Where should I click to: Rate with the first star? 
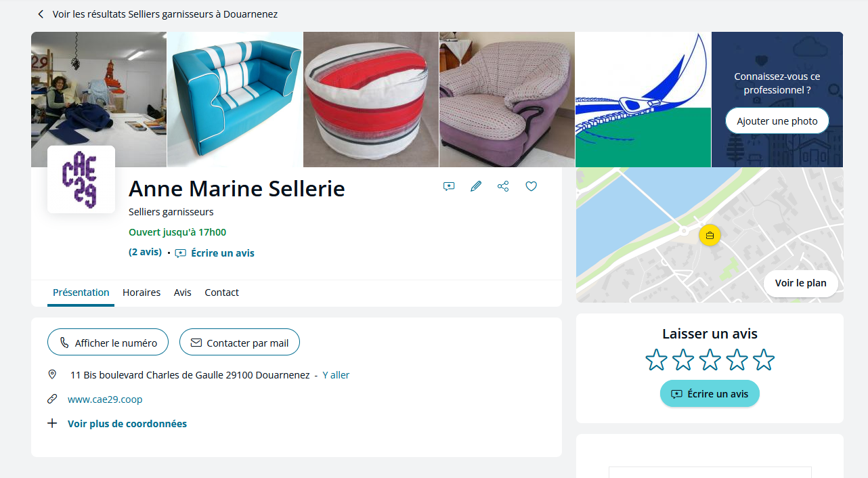[x=656, y=360]
